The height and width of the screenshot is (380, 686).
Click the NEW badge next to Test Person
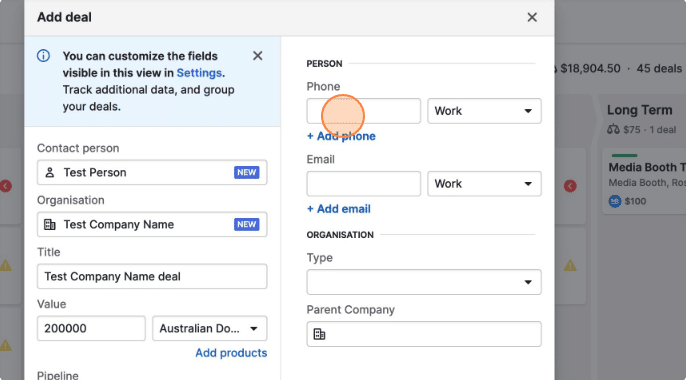246,172
